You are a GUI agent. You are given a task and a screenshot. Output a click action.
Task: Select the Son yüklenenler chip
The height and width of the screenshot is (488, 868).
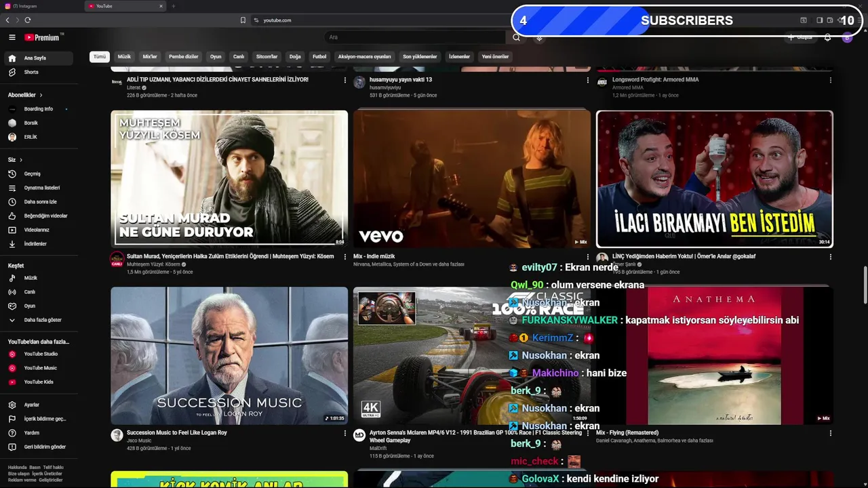420,57
